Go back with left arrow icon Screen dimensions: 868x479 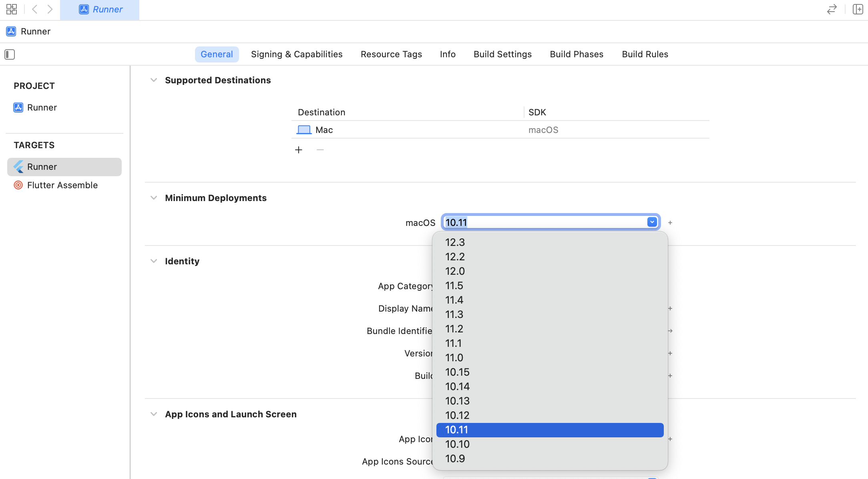click(x=35, y=9)
